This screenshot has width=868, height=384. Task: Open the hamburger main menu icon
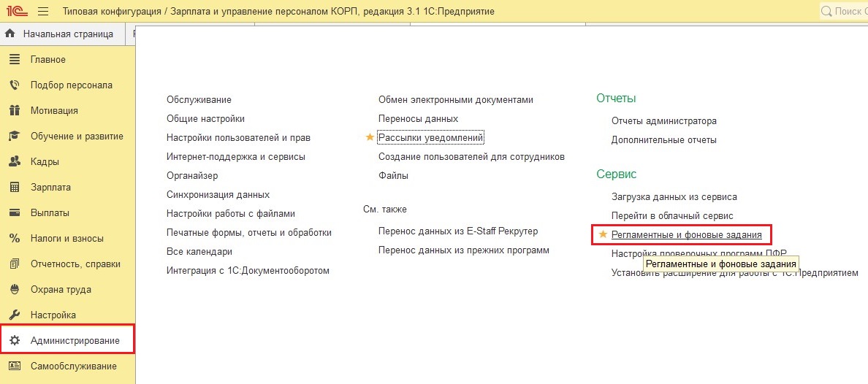tap(43, 11)
